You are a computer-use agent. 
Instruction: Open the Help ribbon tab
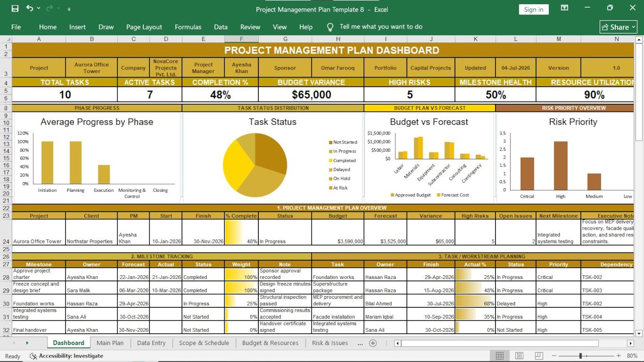[306, 27]
